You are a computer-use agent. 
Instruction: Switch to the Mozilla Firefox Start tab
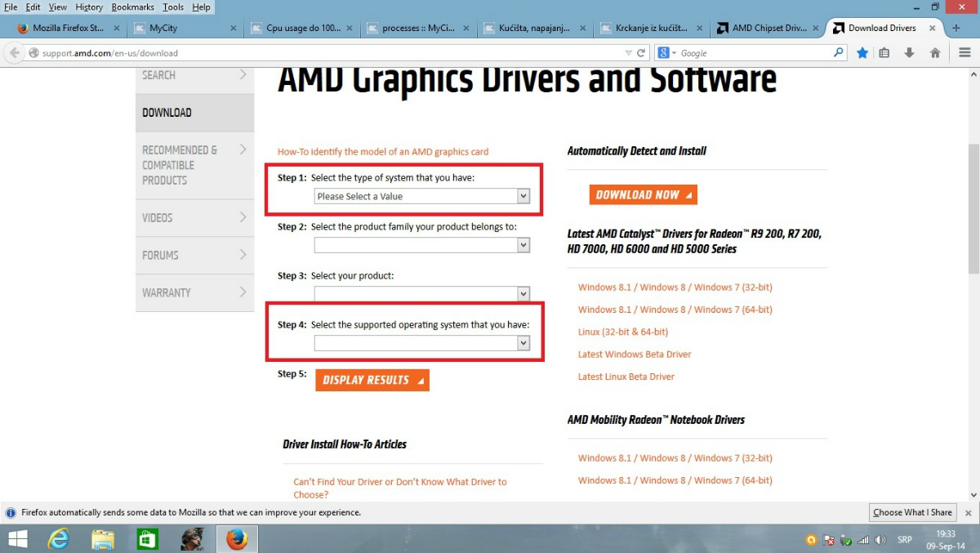[69, 28]
